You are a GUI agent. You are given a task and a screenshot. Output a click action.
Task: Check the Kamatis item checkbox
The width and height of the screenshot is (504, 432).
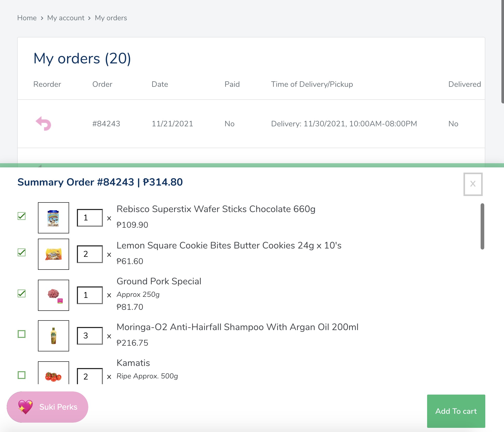pyautogui.click(x=22, y=375)
